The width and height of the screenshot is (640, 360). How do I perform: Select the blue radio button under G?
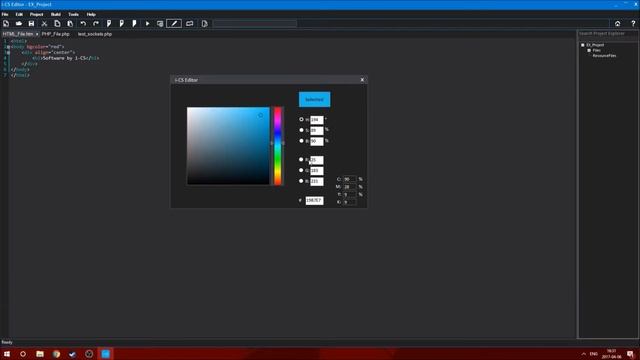tap(301, 180)
